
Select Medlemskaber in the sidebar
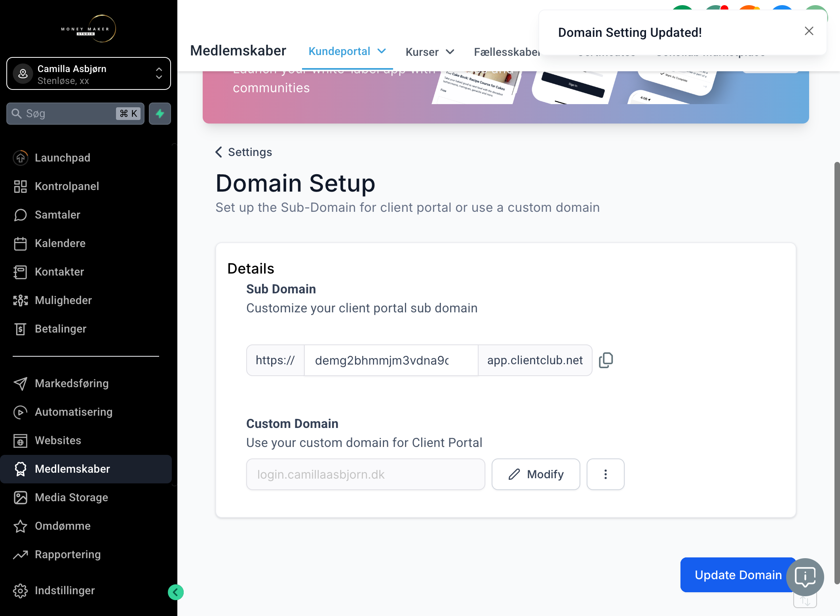tap(86, 469)
